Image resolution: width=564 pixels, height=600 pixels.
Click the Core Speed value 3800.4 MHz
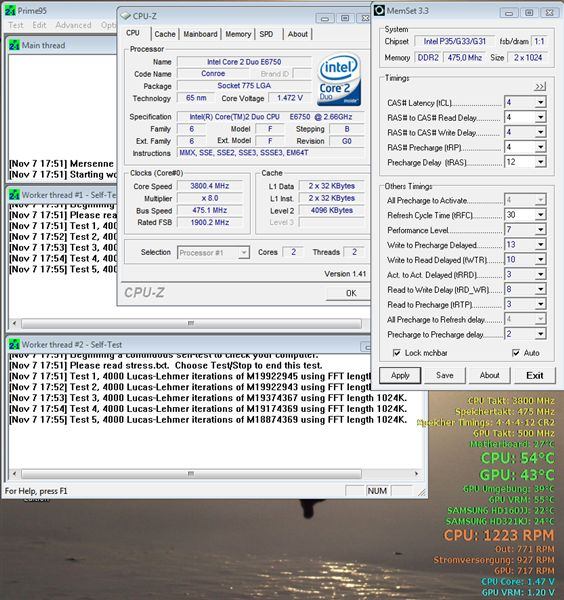[x=210, y=186]
